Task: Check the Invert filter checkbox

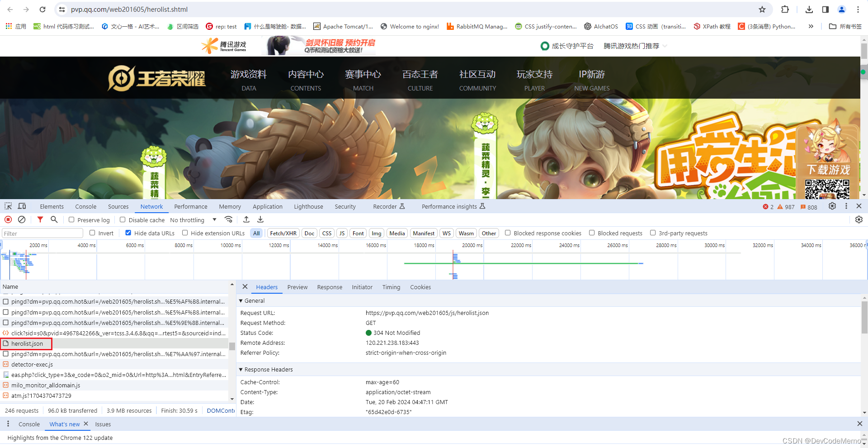Action: pos(92,233)
